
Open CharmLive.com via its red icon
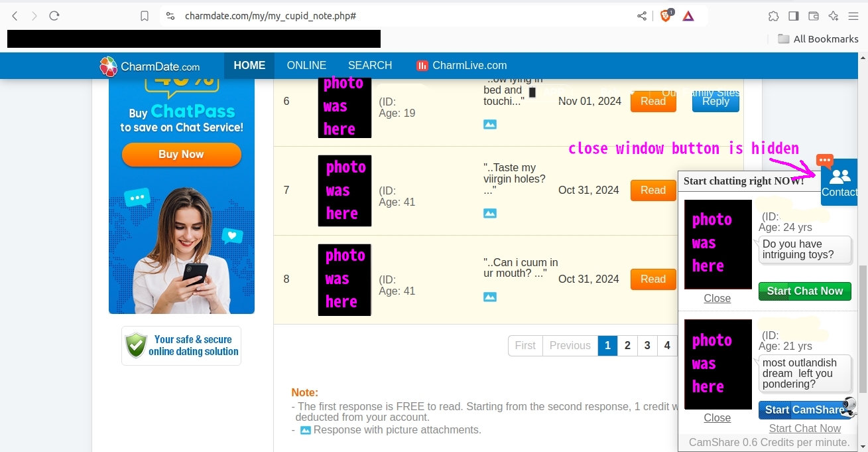coord(423,65)
